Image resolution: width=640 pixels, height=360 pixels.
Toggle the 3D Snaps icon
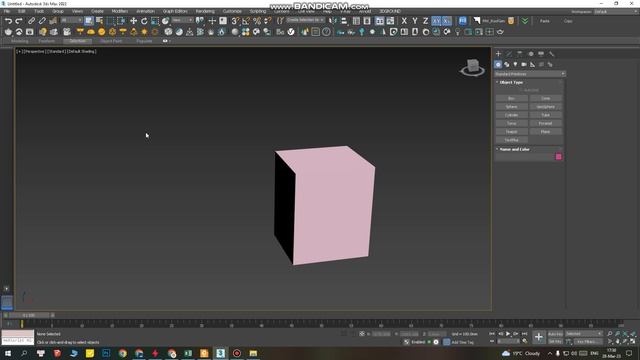coord(236,21)
